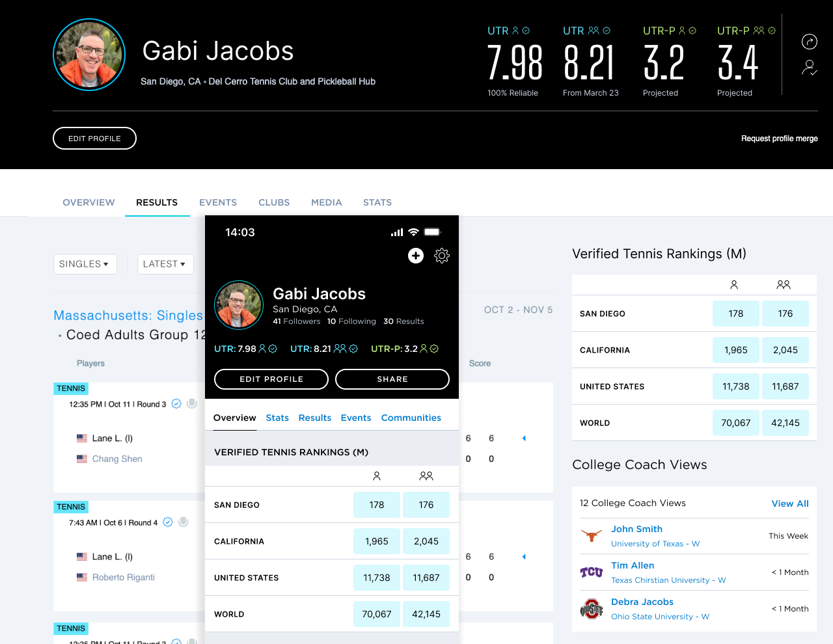The image size is (833, 644).
Task: Click the 7.98 singles UTR rating
Action: tap(515, 63)
